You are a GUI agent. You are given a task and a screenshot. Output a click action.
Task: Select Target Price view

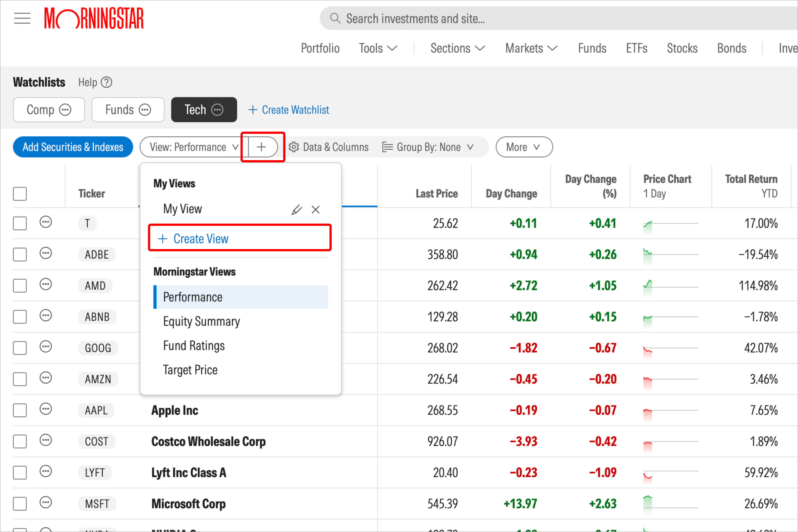pos(241,370)
